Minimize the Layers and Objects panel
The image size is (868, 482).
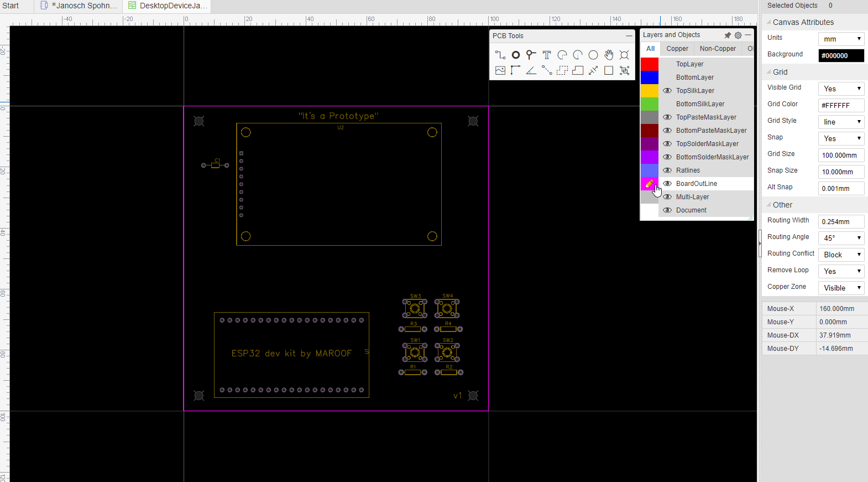point(748,35)
